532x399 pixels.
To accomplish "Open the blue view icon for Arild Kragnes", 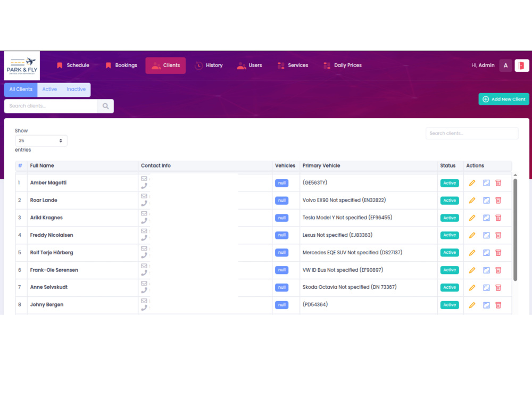I will pyautogui.click(x=487, y=218).
